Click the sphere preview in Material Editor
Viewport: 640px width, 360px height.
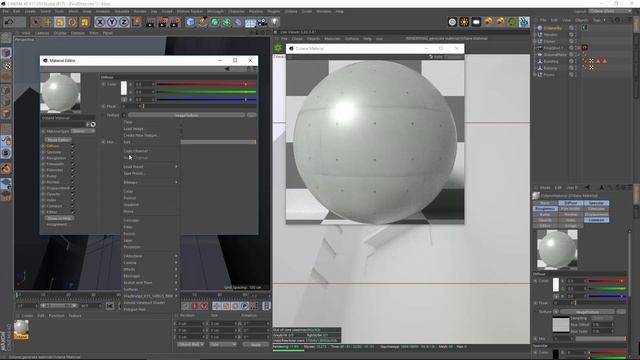coord(60,93)
